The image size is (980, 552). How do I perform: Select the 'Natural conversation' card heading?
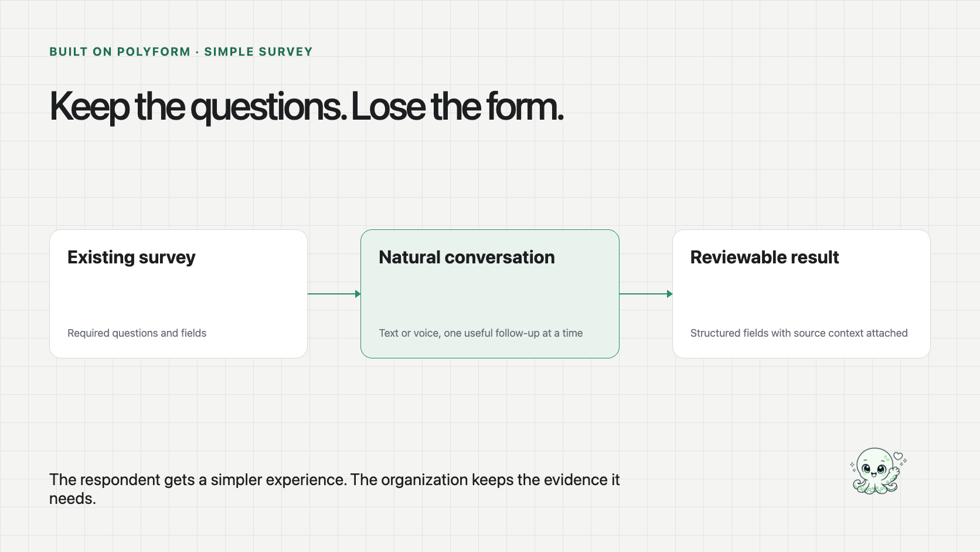click(467, 258)
